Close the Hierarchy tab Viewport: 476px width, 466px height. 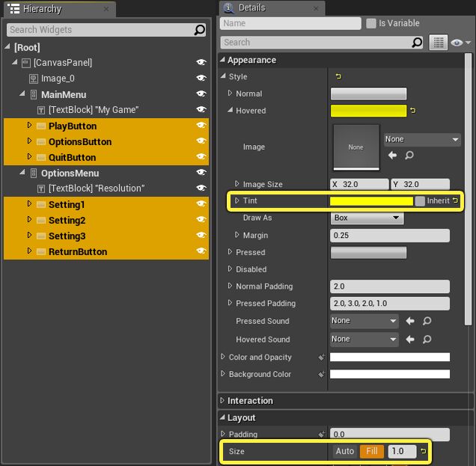click(106, 9)
